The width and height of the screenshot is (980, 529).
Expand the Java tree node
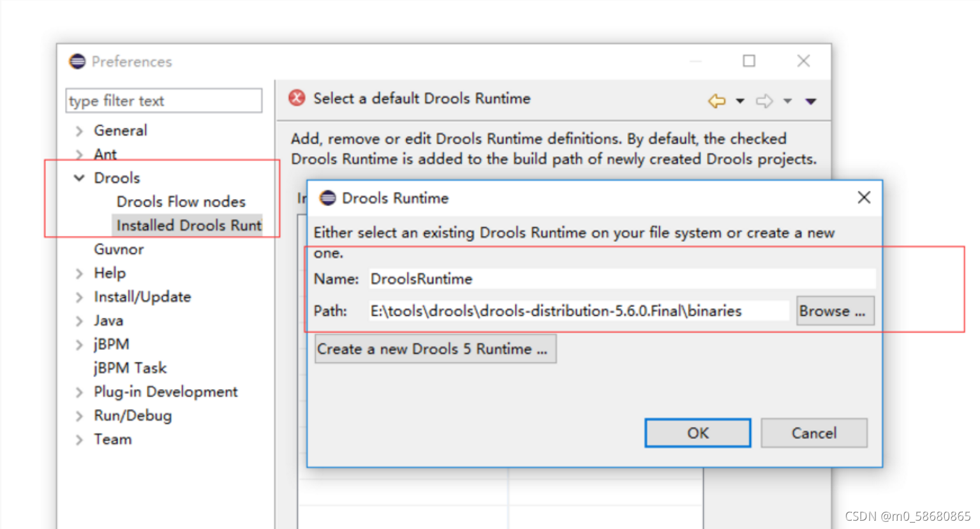tap(79, 321)
